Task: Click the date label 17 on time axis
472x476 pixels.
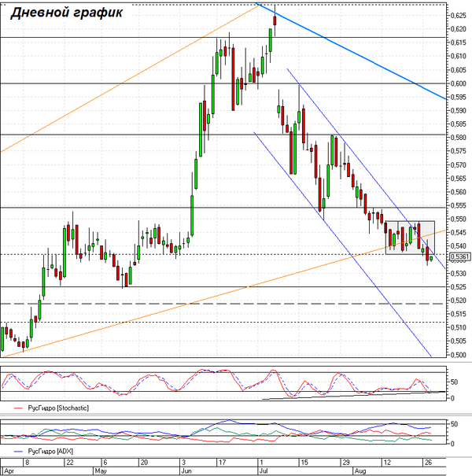Action: (223, 463)
